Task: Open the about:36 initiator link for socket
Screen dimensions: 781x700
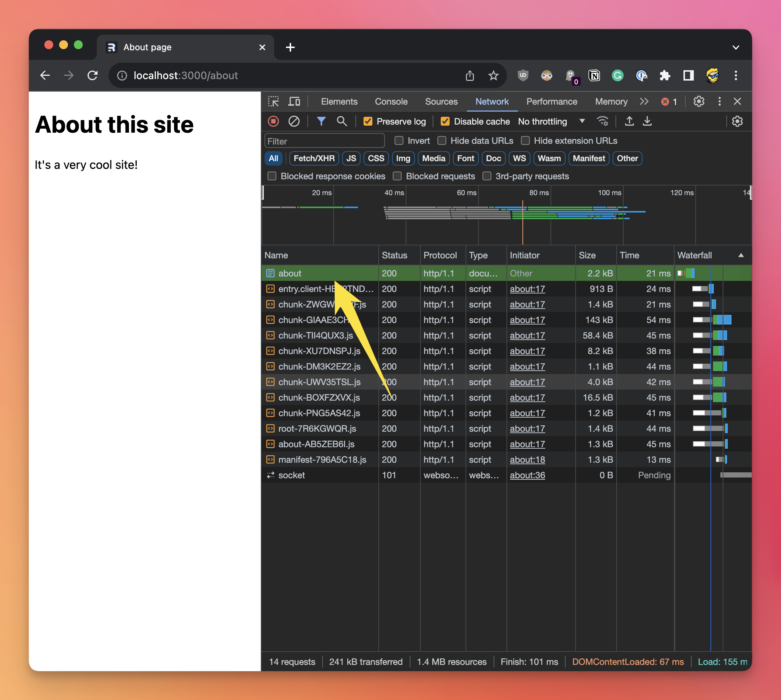Action: click(527, 475)
